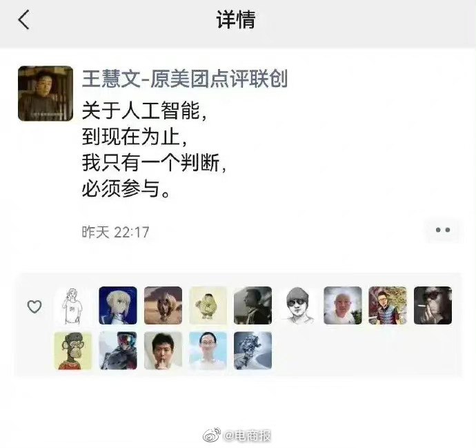
Task: Select the blonde anime character avatar
Action: 118,306
